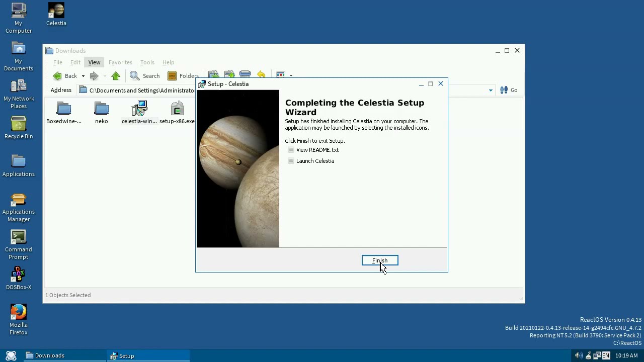The height and width of the screenshot is (362, 644).
Task: Select the Applications Manager desktop icon
Action: (19, 207)
